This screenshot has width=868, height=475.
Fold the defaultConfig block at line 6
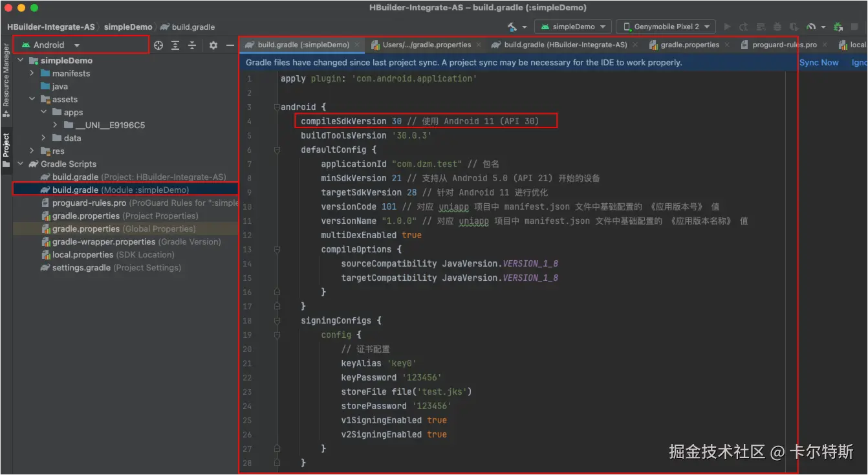pyautogui.click(x=277, y=149)
